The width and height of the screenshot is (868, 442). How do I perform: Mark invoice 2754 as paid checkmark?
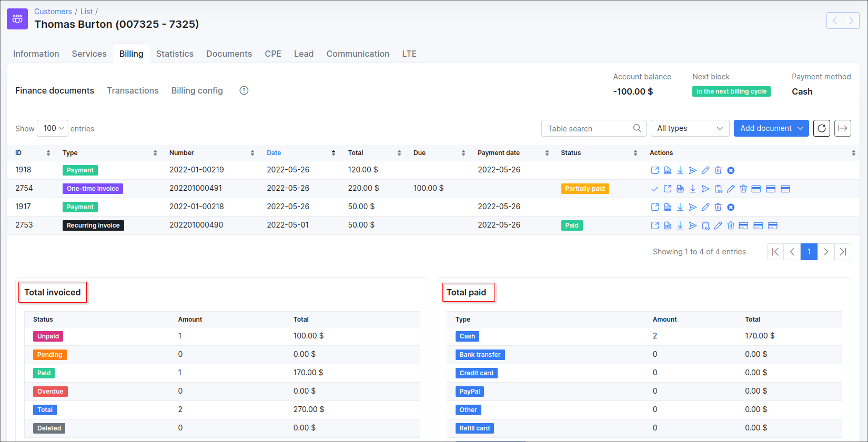coord(654,189)
